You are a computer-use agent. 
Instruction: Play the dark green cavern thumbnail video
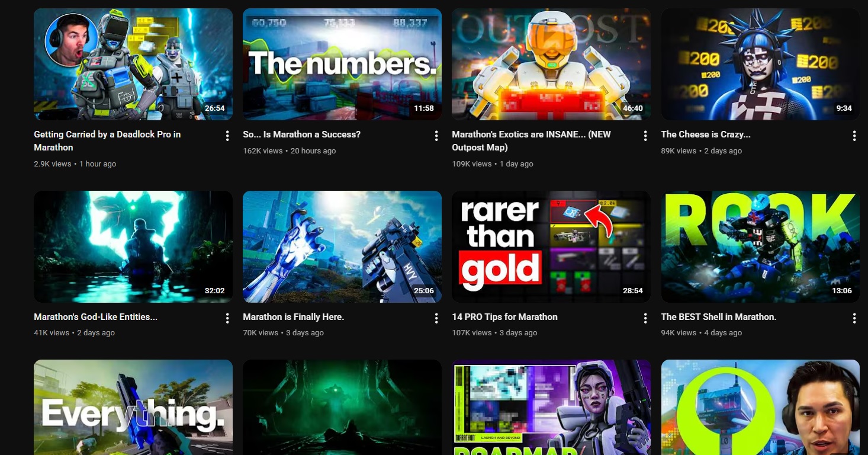[342, 407]
